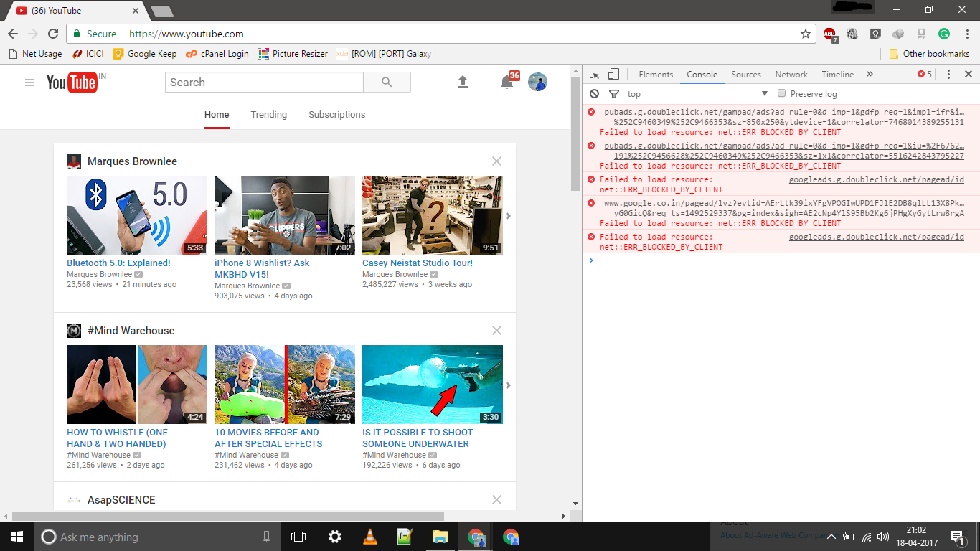The width and height of the screenshot is (980, 551).
Task: Open Task View on the taskbar
Action: 298,537
